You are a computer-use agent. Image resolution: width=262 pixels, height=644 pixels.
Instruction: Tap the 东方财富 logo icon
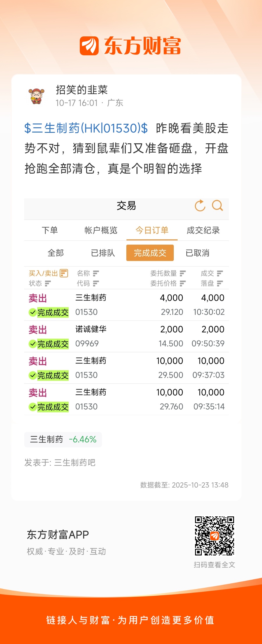(x=89, y=46)
